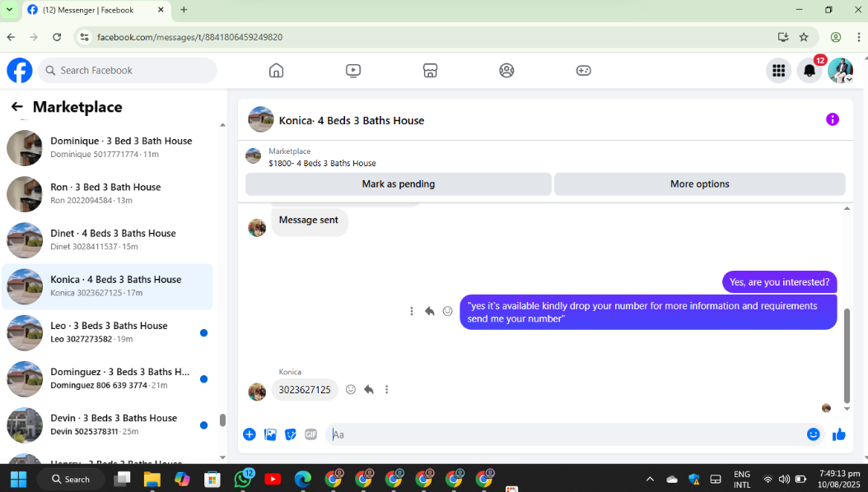
Task: Open the Facebook logo home link
Action: pos(20,71)
